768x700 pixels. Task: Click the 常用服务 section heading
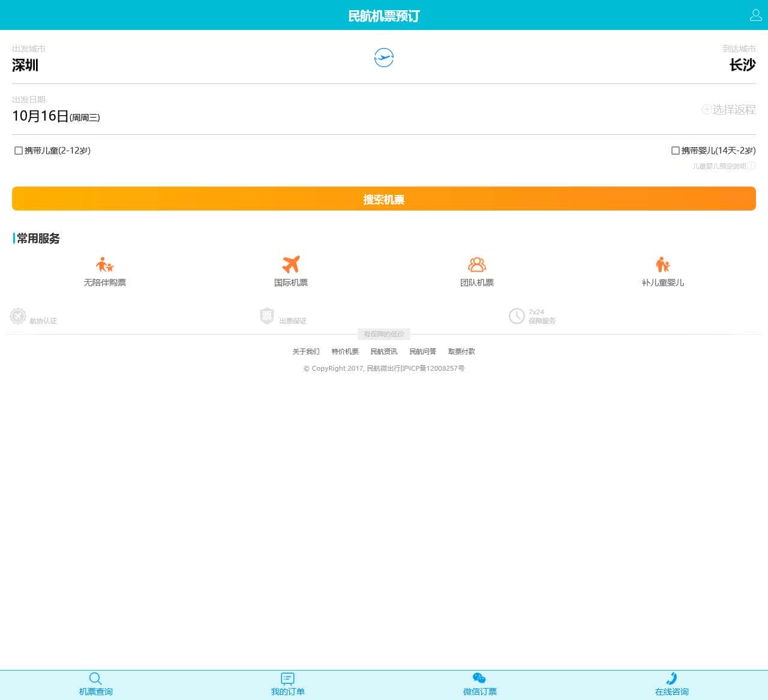pyautogui.click(x=38, y=238)
